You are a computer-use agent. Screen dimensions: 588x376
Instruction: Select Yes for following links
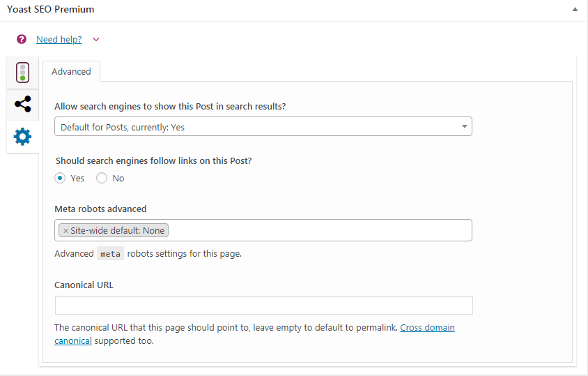coord(60,178)
